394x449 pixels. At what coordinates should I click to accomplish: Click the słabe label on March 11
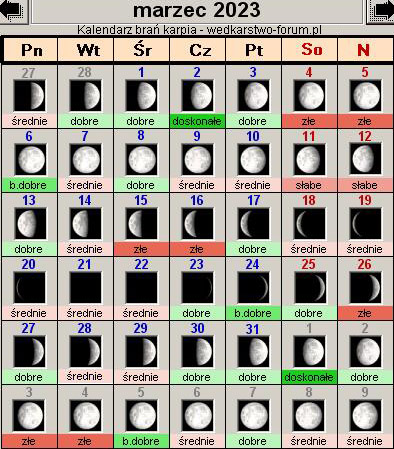click(309, 185)
